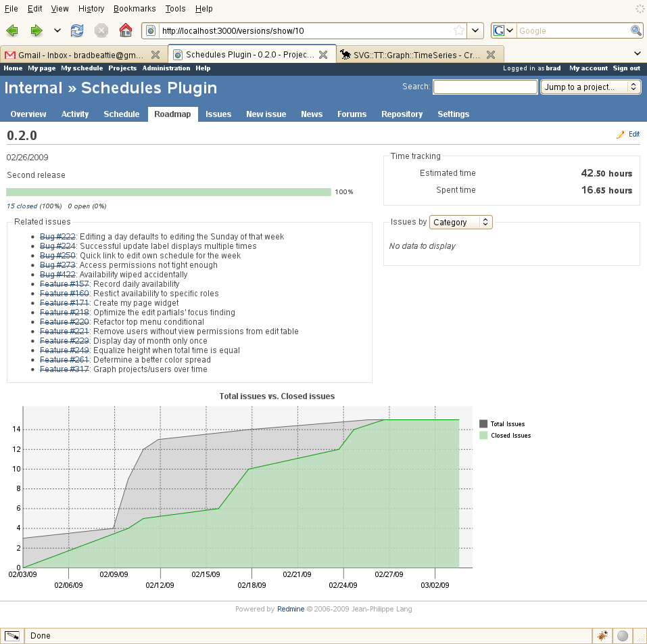The width and height of the screenshot is (647, 644).
Task: Click the status bar pen icon
Action: [12, 635]
